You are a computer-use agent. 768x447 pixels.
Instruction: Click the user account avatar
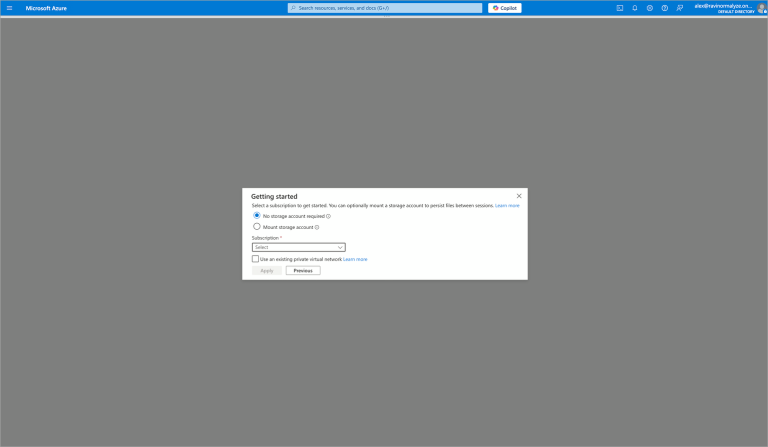pyautogui.click(x=762, y=8)
